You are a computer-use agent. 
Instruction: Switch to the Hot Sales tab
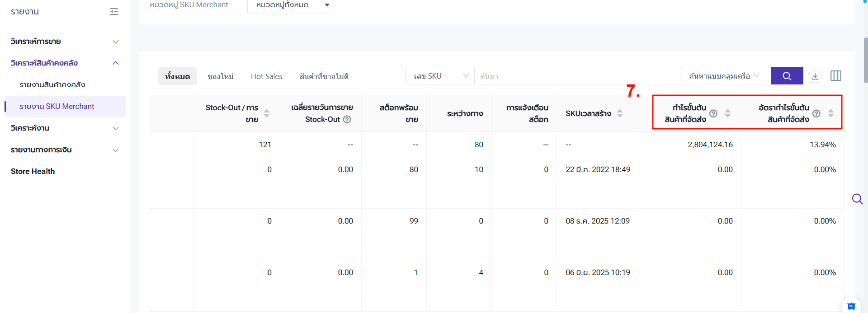[x=266, y=76]
